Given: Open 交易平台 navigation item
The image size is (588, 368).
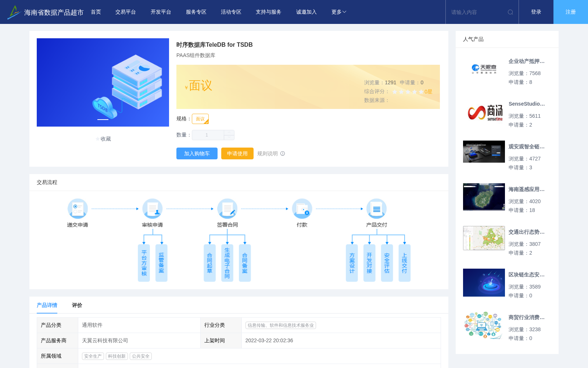Looking at the screenshot, I should tap(126, 12).
